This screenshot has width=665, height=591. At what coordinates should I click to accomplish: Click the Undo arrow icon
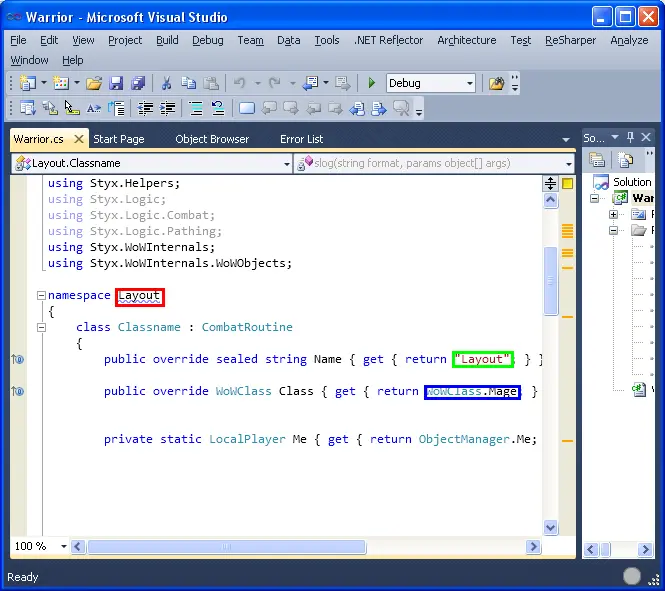240,83
